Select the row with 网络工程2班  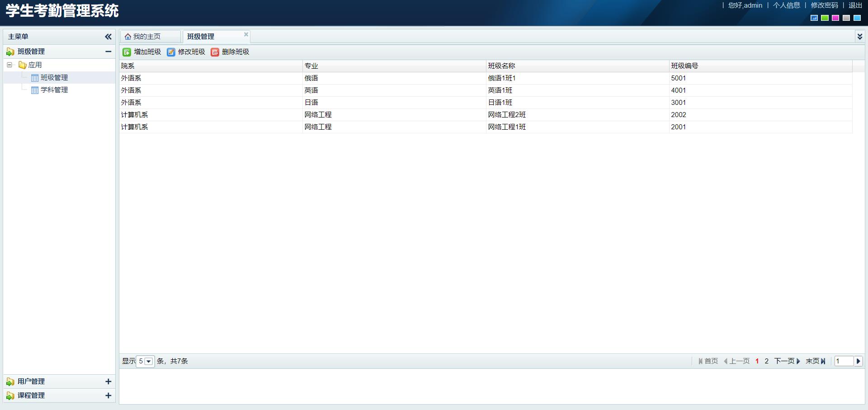pos(486,115)
